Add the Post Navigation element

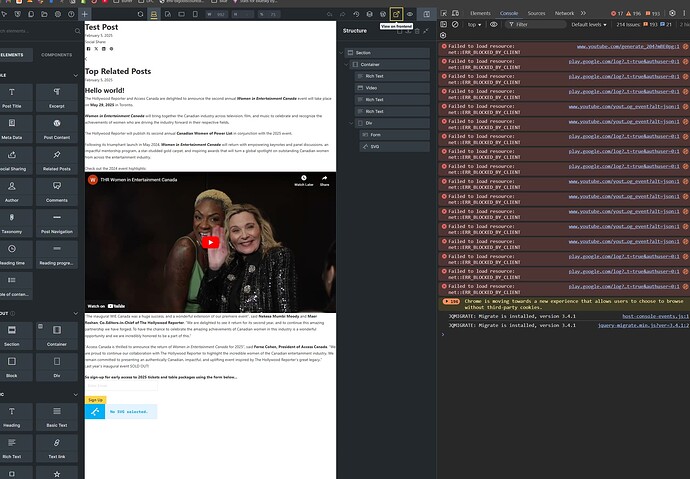57,223
